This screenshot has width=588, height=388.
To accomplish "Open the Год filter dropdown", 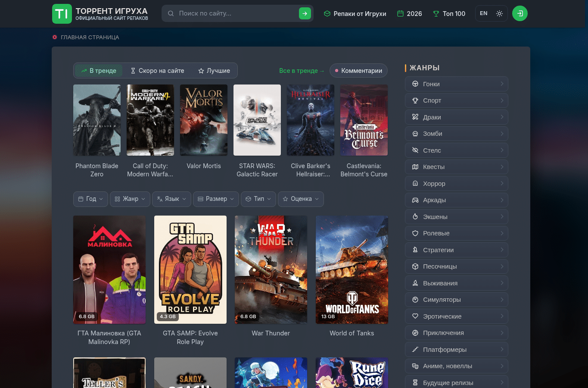I will (x=90, y=199).
